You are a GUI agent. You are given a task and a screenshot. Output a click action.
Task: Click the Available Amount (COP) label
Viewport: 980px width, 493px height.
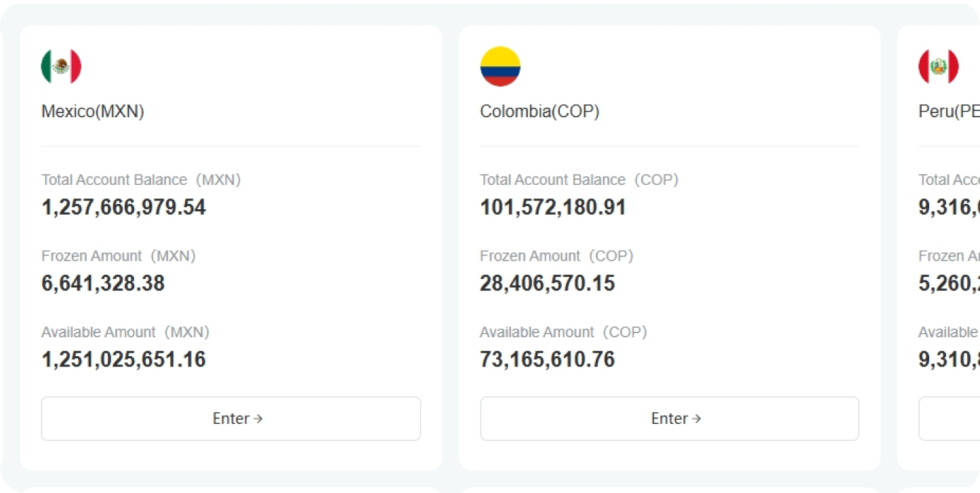click(x=563, y=332)
